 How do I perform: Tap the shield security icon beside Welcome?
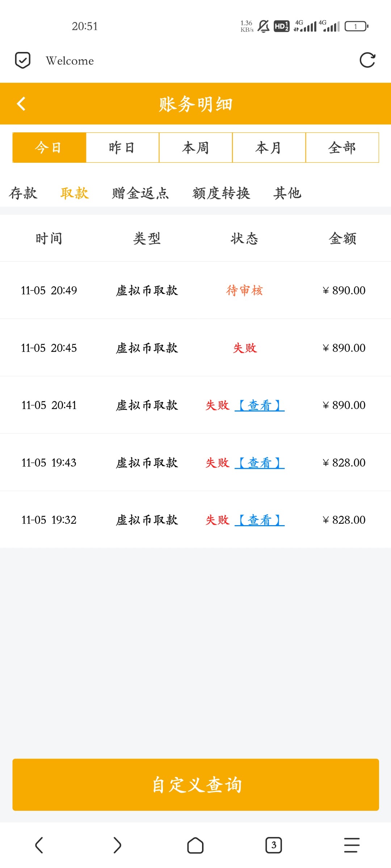pyautogui.click(x=22, y=60)
